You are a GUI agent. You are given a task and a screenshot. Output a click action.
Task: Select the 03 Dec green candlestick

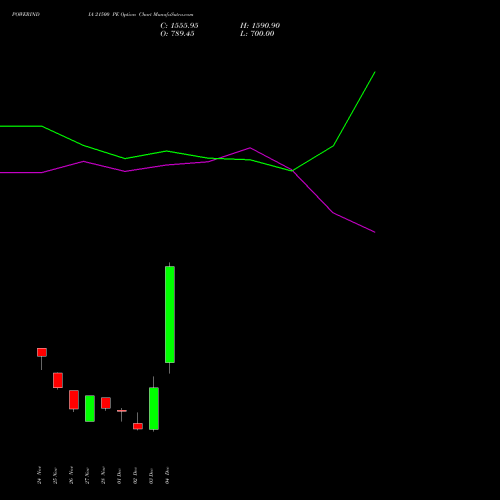coord(154,408)
